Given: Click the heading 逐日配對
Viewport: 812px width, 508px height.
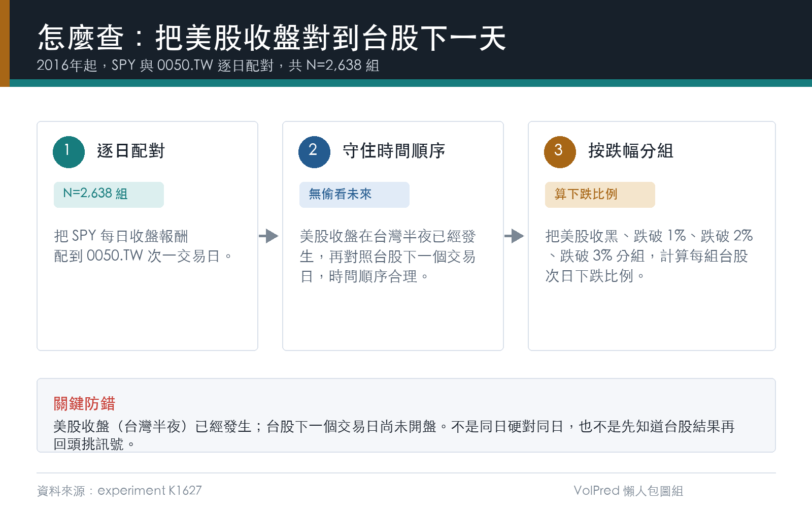Looking at the screenshot, I should 131,151.
